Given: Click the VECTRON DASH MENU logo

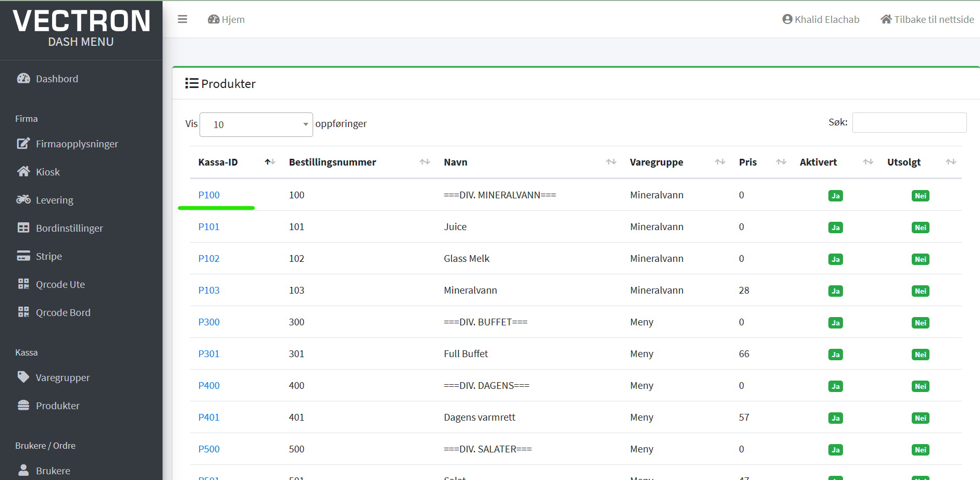Looking at the screenshot, I should pyautogui.click(x=81, y=29).
